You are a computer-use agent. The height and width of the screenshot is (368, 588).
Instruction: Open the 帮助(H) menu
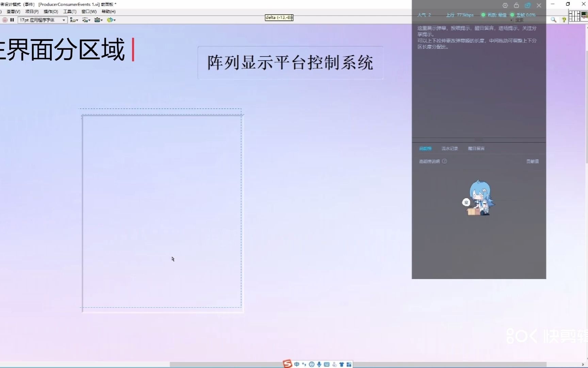[109, 12]
